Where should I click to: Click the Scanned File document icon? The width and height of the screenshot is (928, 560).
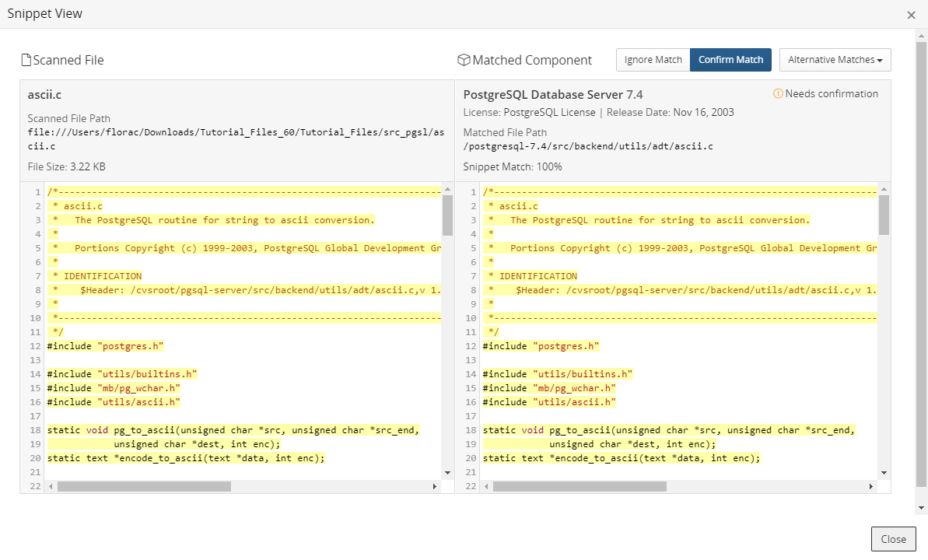coord(26,61)
